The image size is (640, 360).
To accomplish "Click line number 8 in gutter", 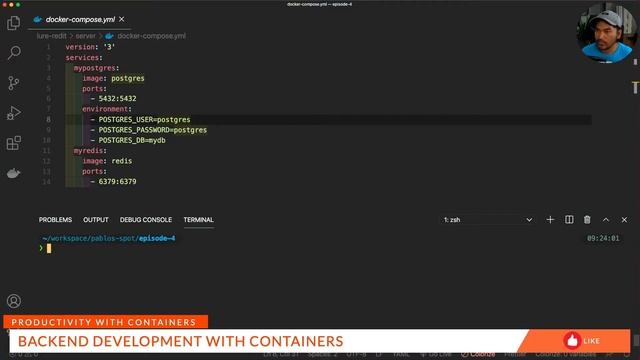I will click(x=48, y=120).
